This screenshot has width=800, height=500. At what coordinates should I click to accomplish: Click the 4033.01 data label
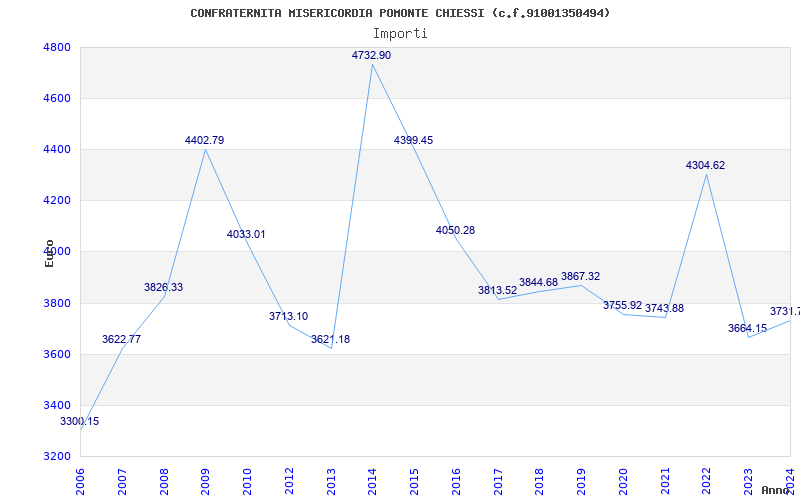(246, 234)
